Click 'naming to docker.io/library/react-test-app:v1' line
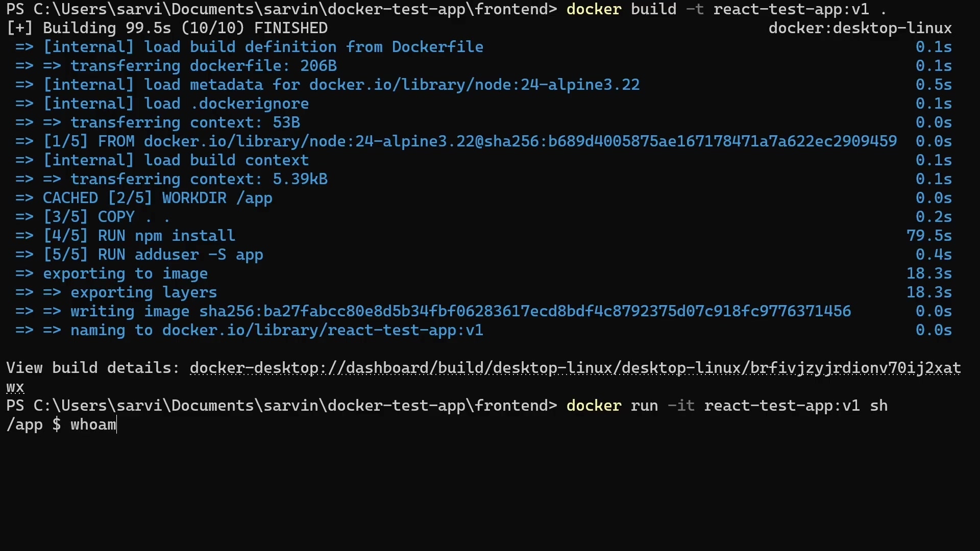Viewport: 980px width, 551px height. click(249, 330)
